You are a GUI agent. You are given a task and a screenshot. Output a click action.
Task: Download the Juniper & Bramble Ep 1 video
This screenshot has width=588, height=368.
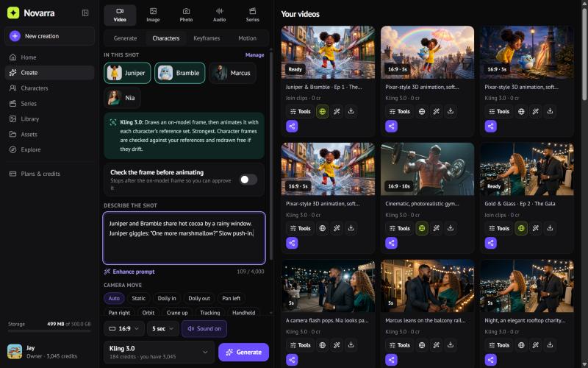(351, 111)
